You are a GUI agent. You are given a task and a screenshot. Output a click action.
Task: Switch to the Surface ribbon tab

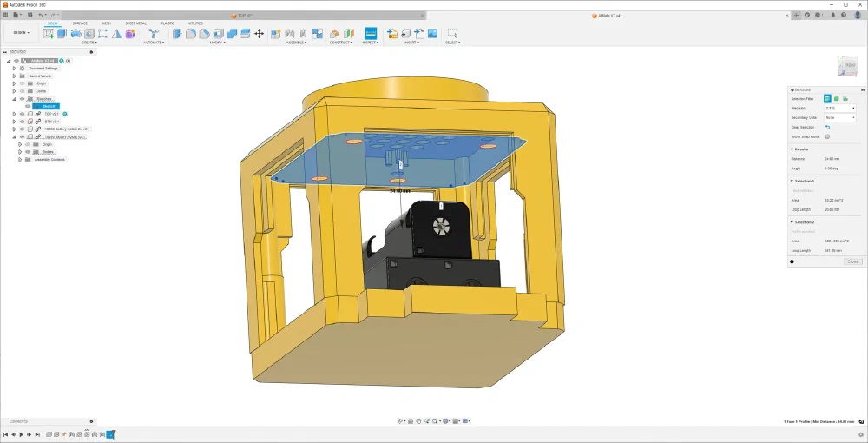79,23
